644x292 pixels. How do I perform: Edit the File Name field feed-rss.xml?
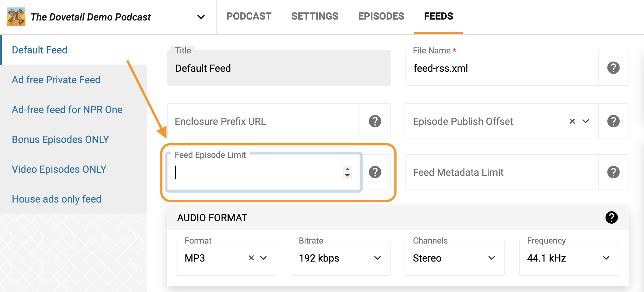point(502,68)
